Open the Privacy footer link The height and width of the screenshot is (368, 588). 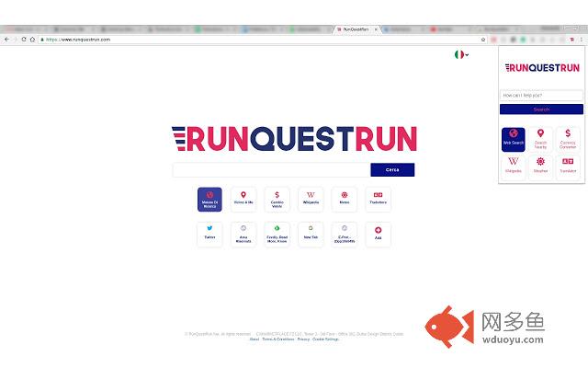coord(303,339)
